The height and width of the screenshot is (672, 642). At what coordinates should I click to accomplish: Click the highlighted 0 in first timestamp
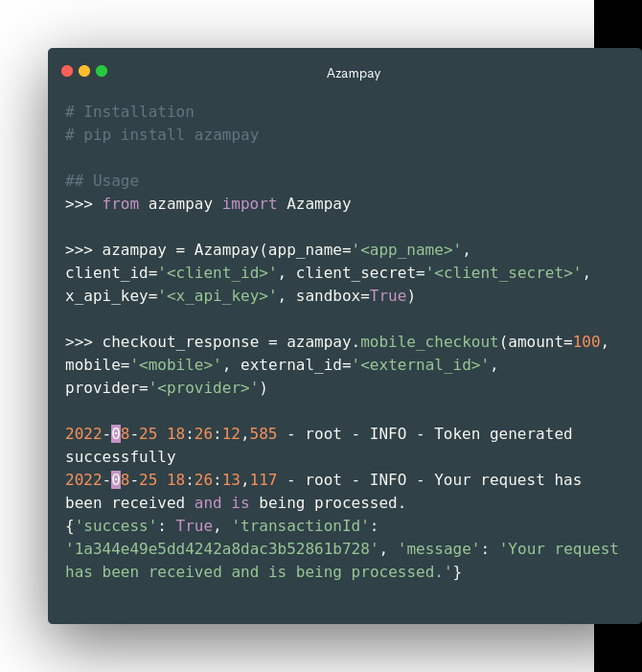click(116, 433)
